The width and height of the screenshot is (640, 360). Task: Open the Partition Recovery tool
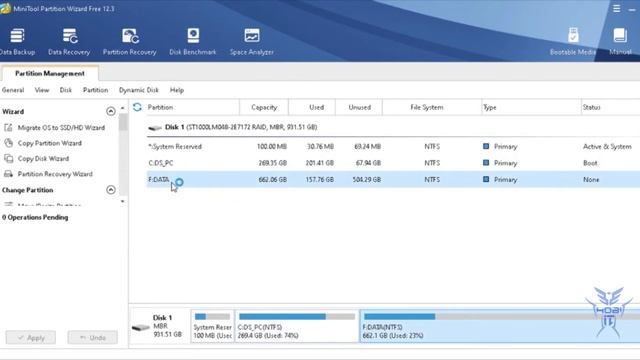click(x=129, y=41)
